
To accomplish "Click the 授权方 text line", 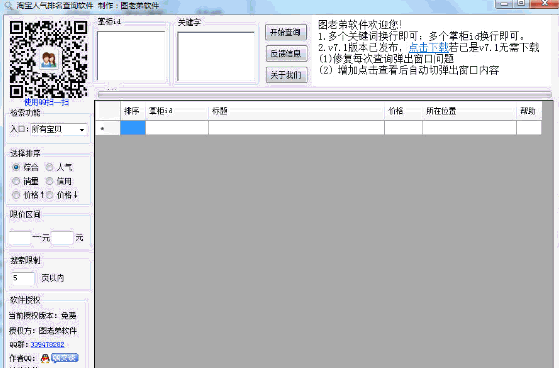I will coord(43,331).
